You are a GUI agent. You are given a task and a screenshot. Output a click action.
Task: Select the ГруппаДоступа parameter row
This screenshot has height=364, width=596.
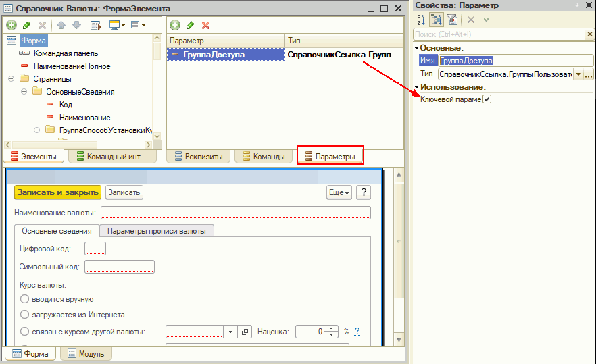[285, 54]
